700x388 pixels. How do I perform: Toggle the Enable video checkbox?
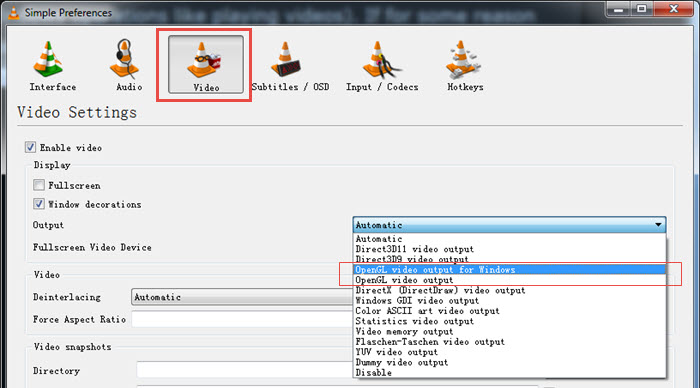(30, 147)
